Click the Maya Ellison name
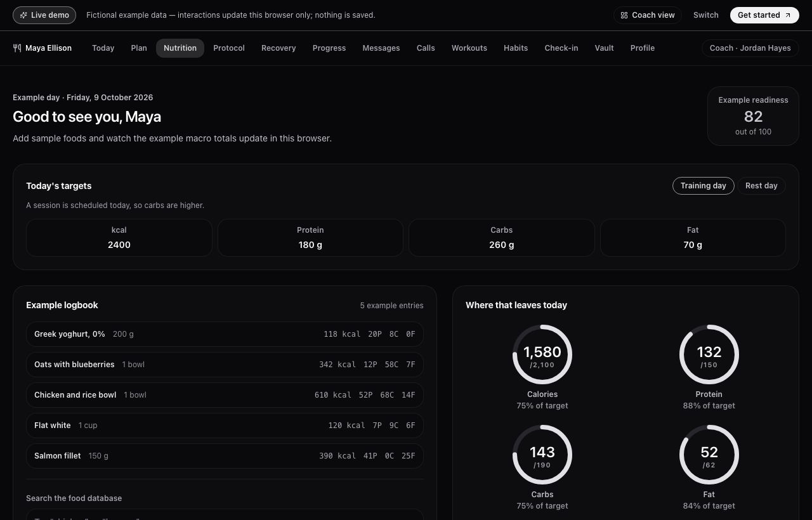Image resolution: width=812 pixels, height=520 pixels. (48, 48)
